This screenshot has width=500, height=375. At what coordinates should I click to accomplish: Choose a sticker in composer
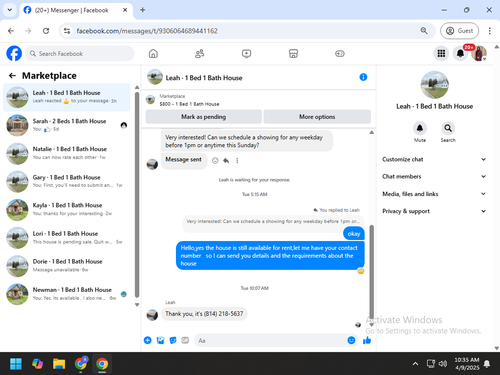coord(173,340)
